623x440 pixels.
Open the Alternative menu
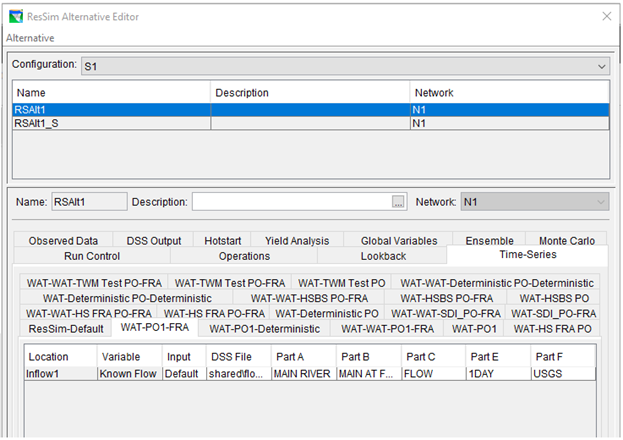coord(30,37)
